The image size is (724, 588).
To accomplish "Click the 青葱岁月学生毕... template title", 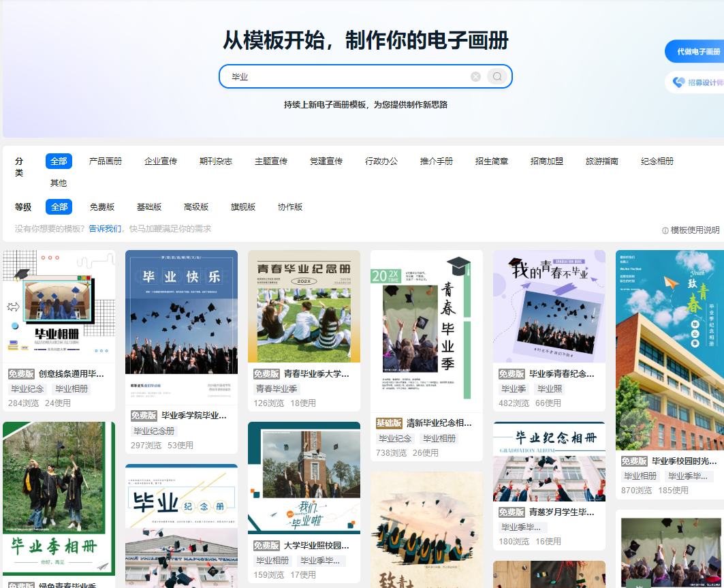I will [x=562, y=512].
